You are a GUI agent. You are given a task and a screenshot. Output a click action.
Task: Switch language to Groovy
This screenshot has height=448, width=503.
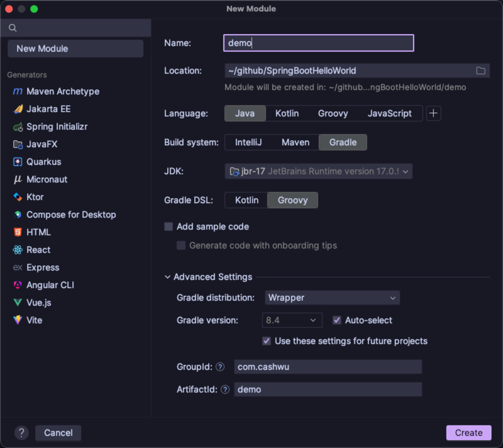pos(333,113)
